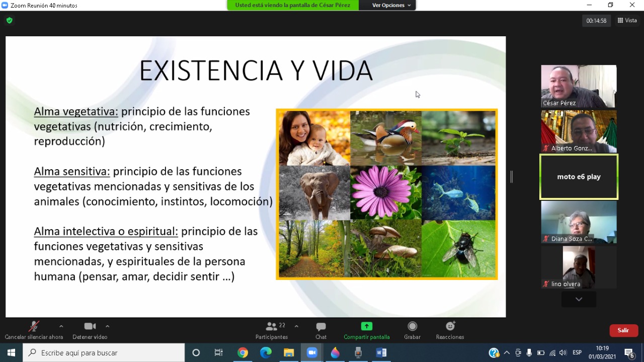Expand video options arrow beside camera

coord(107,326)
